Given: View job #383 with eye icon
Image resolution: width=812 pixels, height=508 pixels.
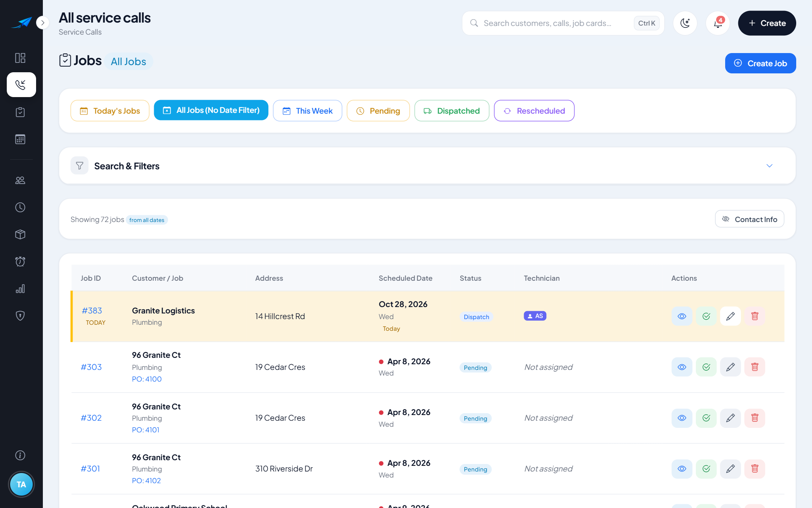Looking at the screenshot, I should pos(682,316).
